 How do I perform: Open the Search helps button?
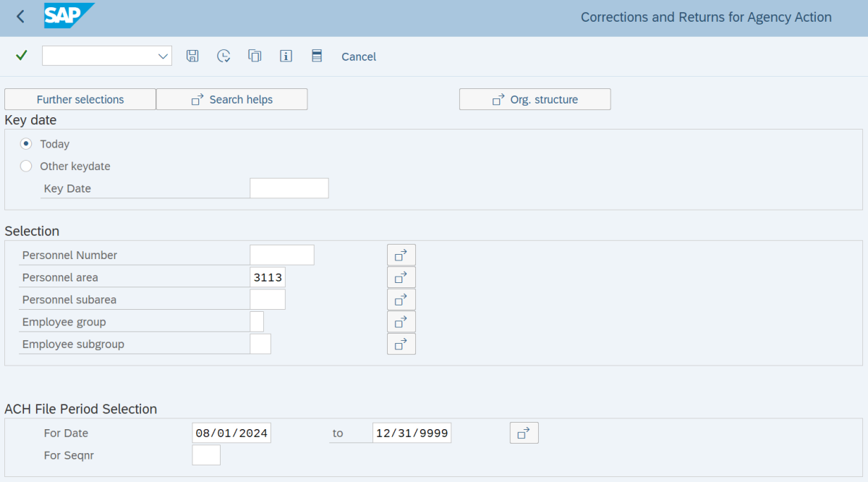click(x=231, y=99)
